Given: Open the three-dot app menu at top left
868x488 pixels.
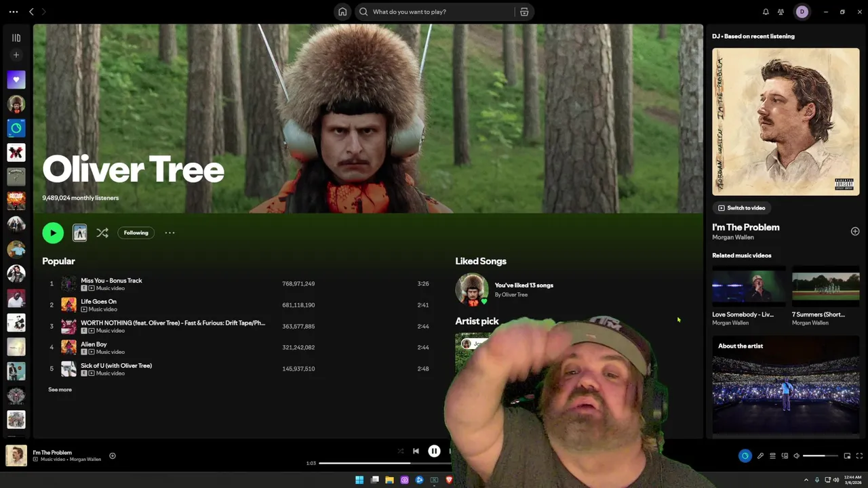Looking at the screenshot, I should click(x=14, y=12).
